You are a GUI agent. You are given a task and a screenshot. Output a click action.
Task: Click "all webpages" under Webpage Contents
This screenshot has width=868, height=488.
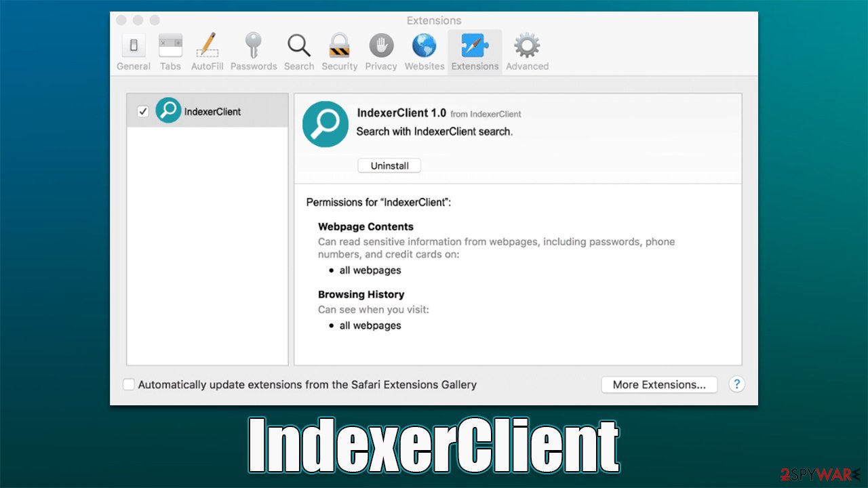tap(370, 270)
